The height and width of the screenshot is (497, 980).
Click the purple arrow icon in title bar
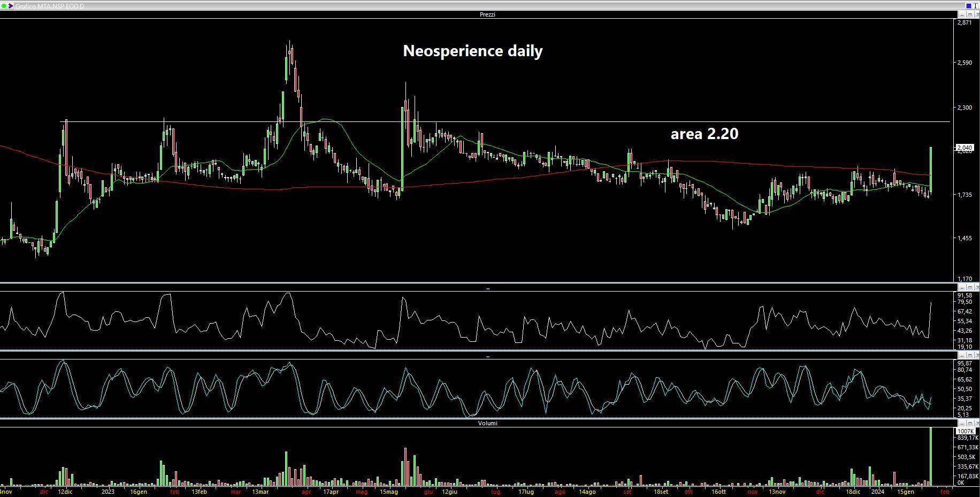(11, 5)
